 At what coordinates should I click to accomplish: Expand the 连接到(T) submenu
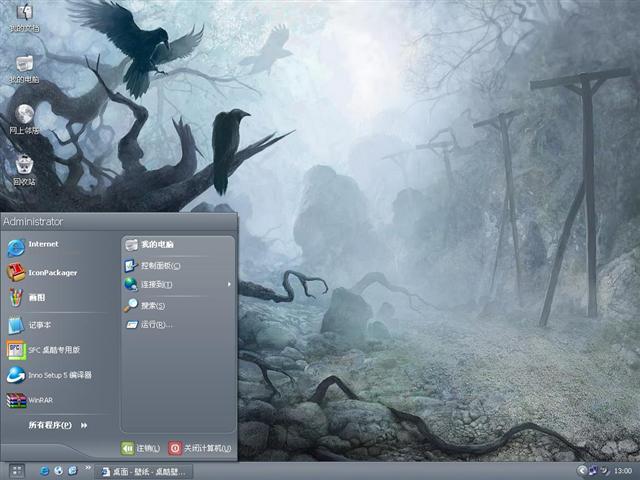[178, 284]
